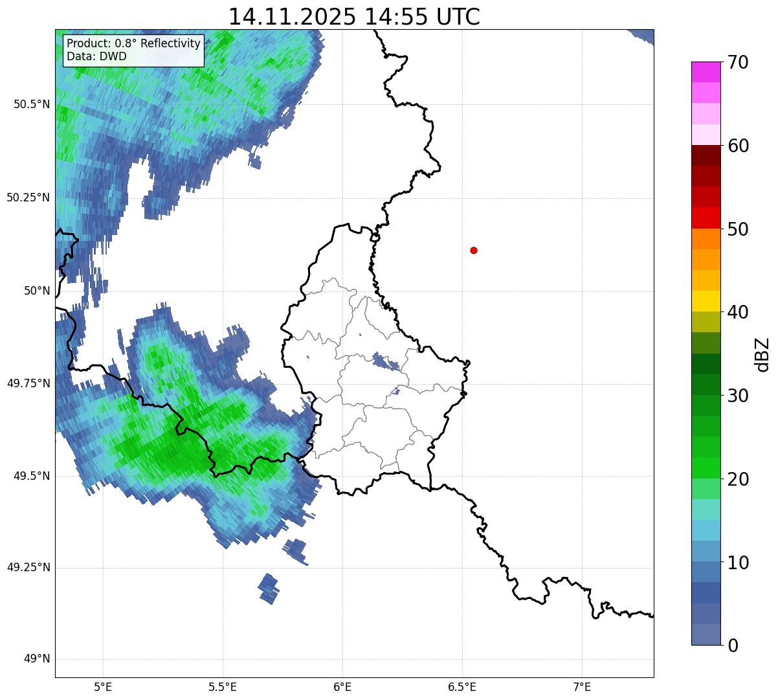Screen dimensions: 778x700
Task: Click the bright red colorbar swatch below 55 dBZ
Action: [706, 218]
